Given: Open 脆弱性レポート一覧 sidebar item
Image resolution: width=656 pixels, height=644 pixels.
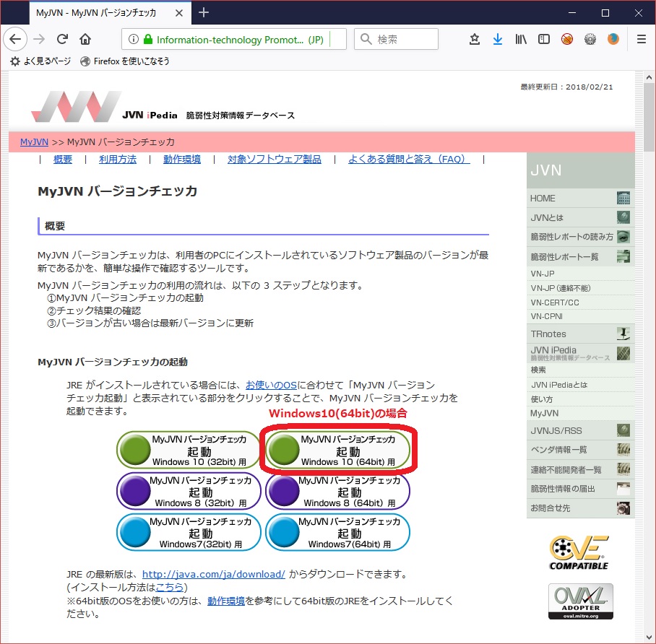Looking at the screenshot, I should (x=580, y=256).
